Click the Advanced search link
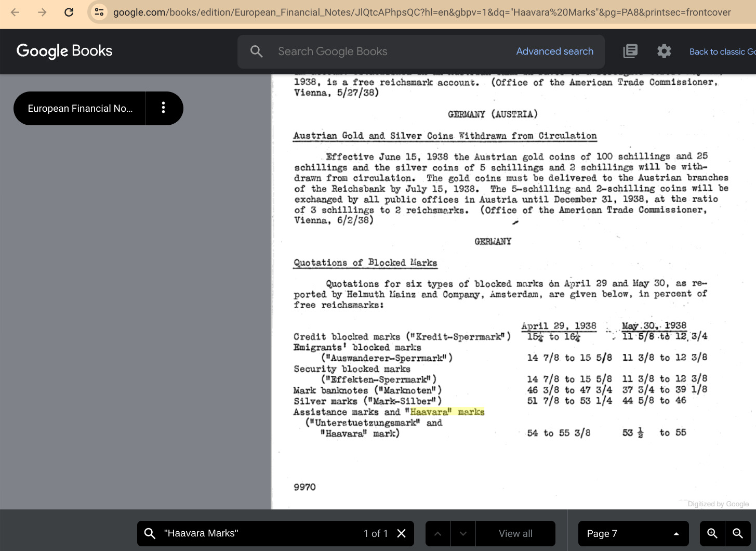The width and height of the screenshot is (756, 551). (554, 51)
